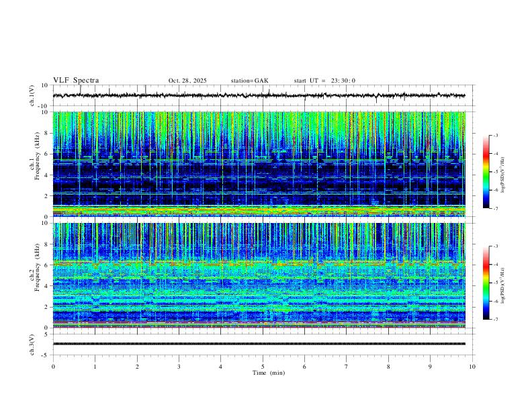The height and width of the screenshot is (411, 532).
Task: Click the "2" kHz tick on ch.2 spectrogram
Action: [46, 307]
